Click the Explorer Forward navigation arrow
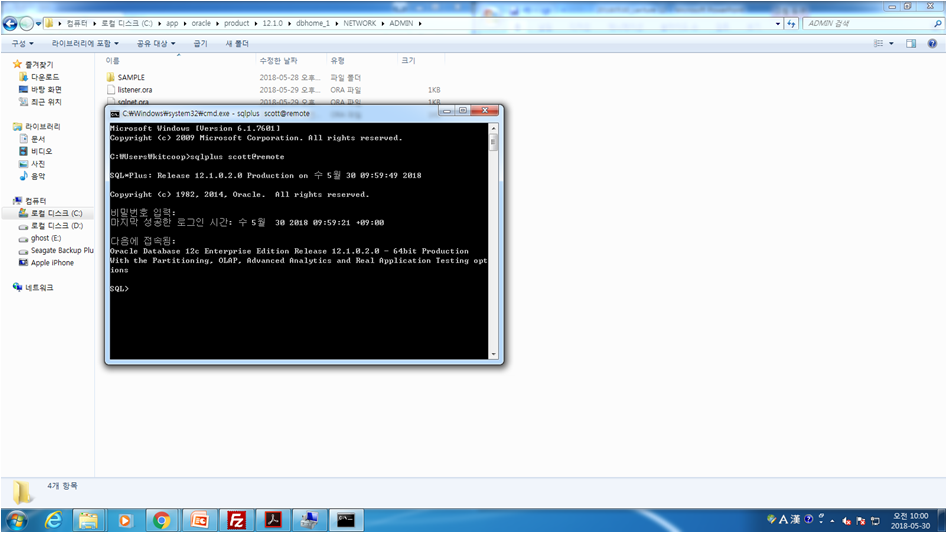The image size is (947, 533). tap(26, 24)
